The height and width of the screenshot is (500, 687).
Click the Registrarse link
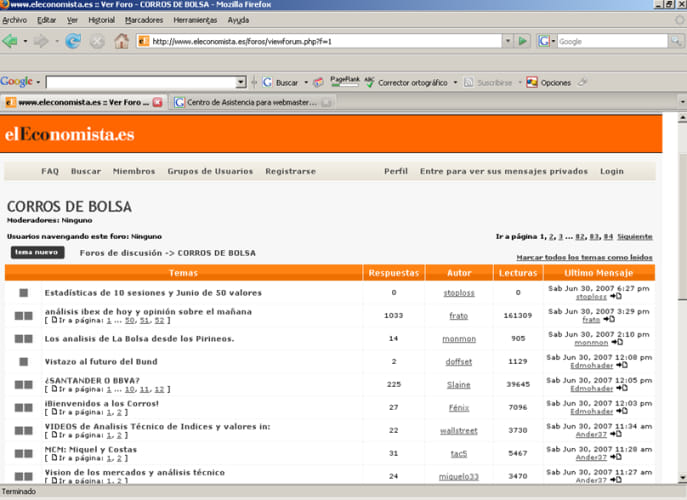click(x=290, y=171)
